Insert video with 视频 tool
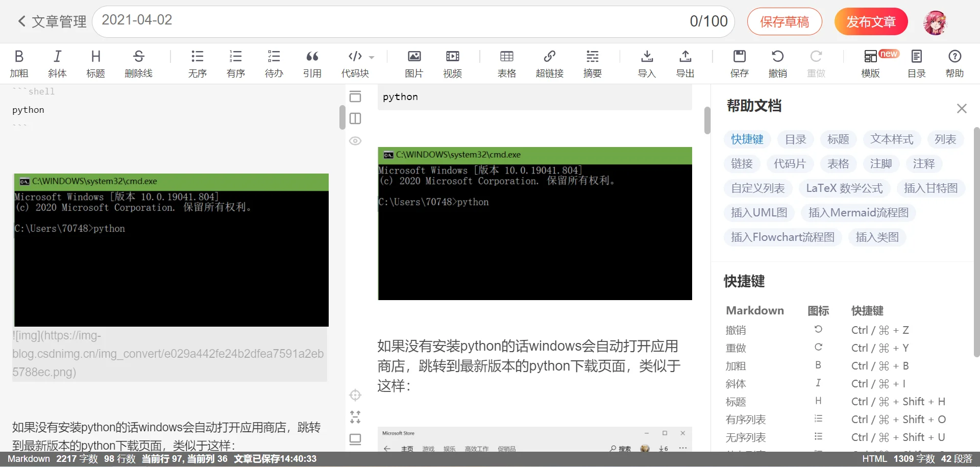The image size is (980, 467). coord(452,63)
